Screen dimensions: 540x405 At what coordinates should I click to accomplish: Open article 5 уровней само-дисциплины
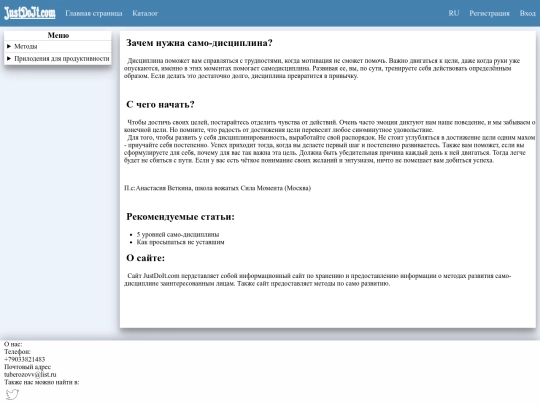coord(178,235)
